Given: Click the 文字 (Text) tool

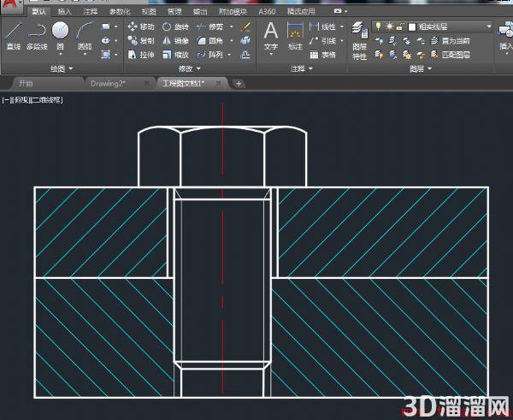Looking at the screenshot, I should [x=271, y=36].
